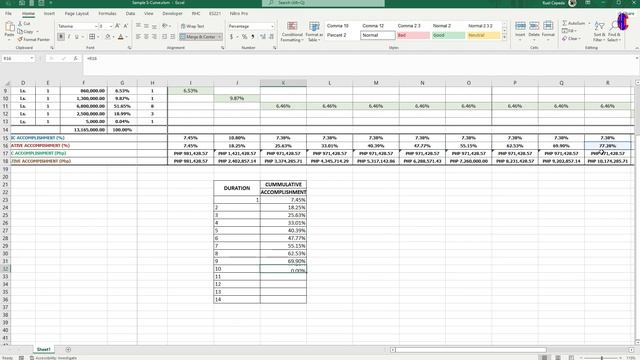Apply the fill color bucket
The image size is (640, 360).
tap(108, 37)
